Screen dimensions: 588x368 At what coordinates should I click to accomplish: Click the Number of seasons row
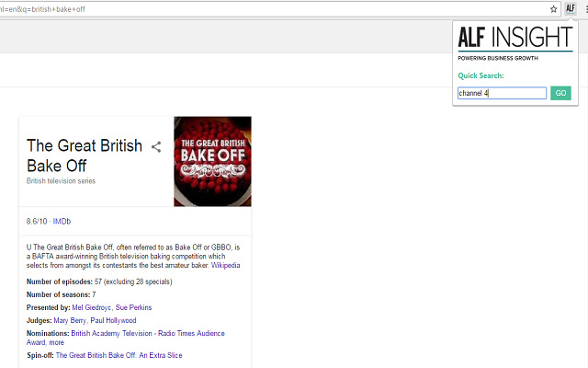pyautogui.click(x=62, y=294)
